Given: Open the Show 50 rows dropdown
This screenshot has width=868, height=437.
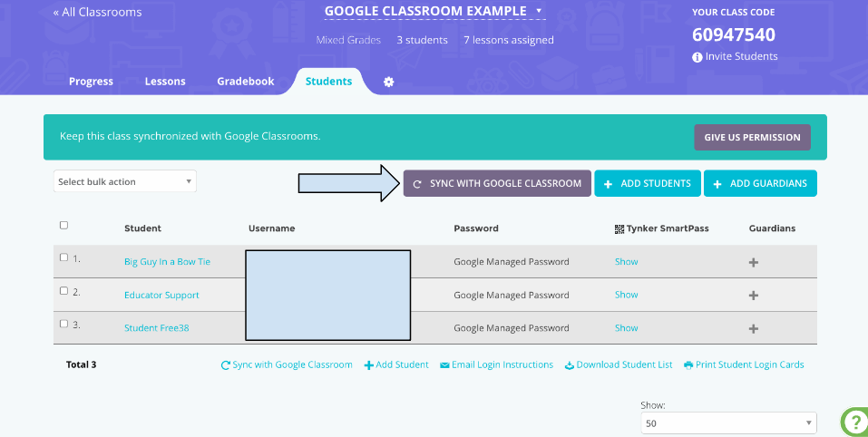Looking at the screenshot, I should (x=728, y=423).
